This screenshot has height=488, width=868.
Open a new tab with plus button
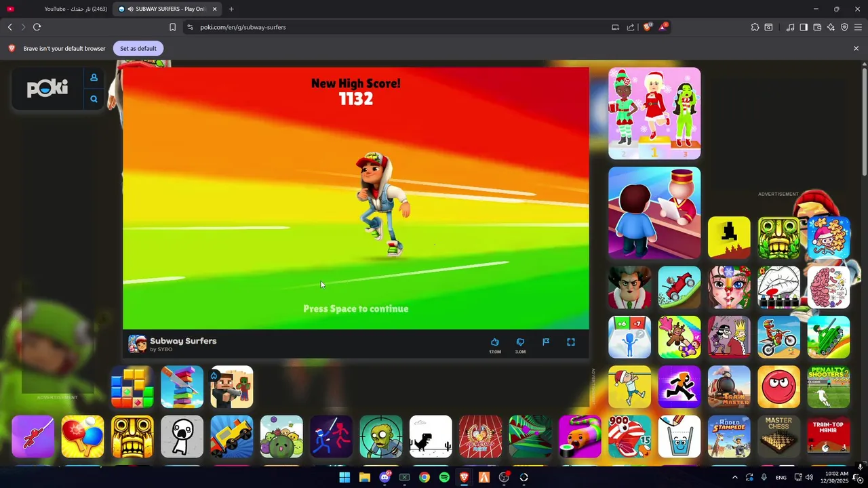point(231,9)
